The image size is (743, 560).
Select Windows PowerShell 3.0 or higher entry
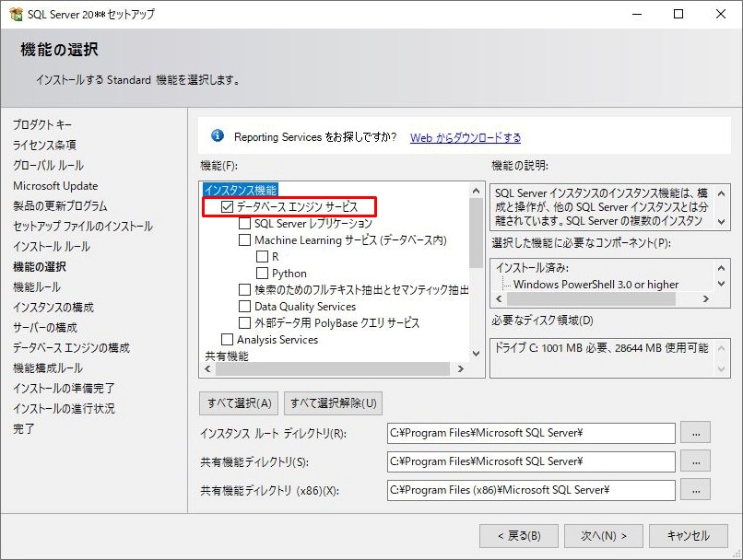point(596,284)
